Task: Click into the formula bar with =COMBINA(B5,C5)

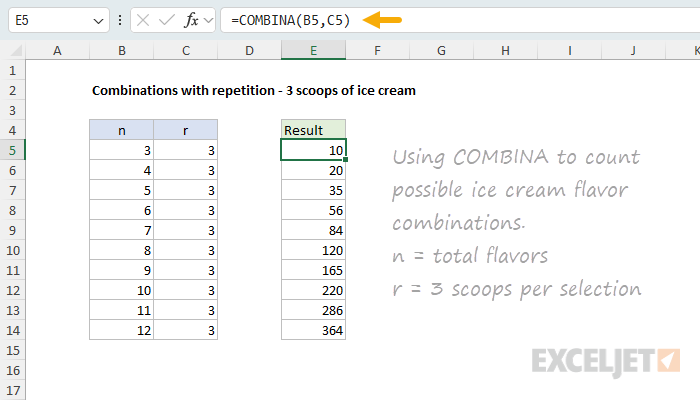Action: (x=460, y=20)
